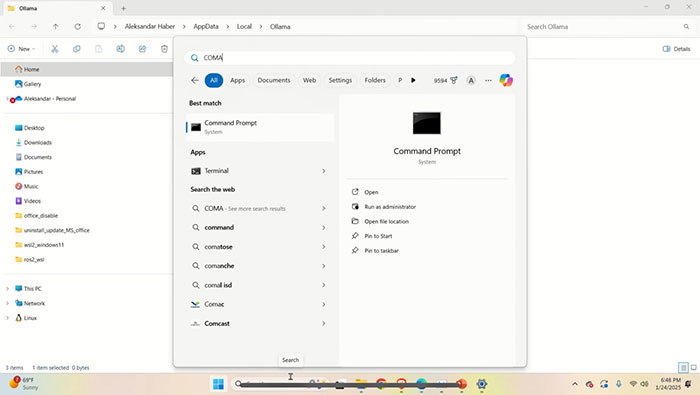Click Open in Command Prompt actions
This screenshot has height=395, width=700.
coord(371,192)
